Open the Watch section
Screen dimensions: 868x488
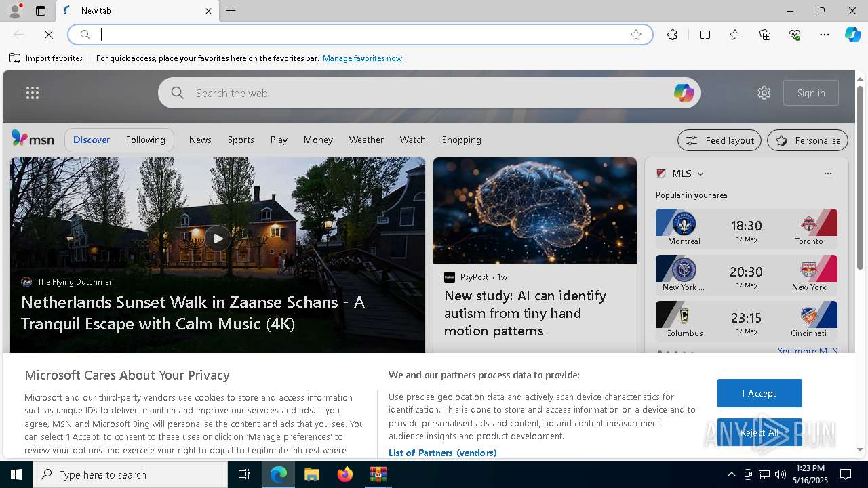(413, 140)
